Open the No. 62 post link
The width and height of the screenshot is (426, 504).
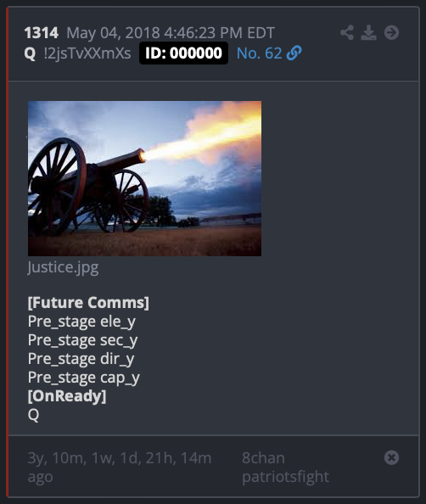259,53
